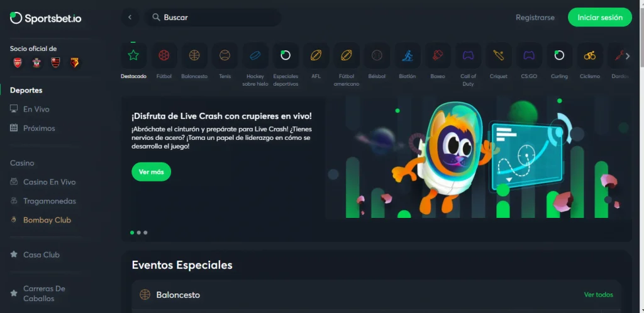Focus the Buscar search field
This screenshot has width=644, height=313.
(213, 17)
